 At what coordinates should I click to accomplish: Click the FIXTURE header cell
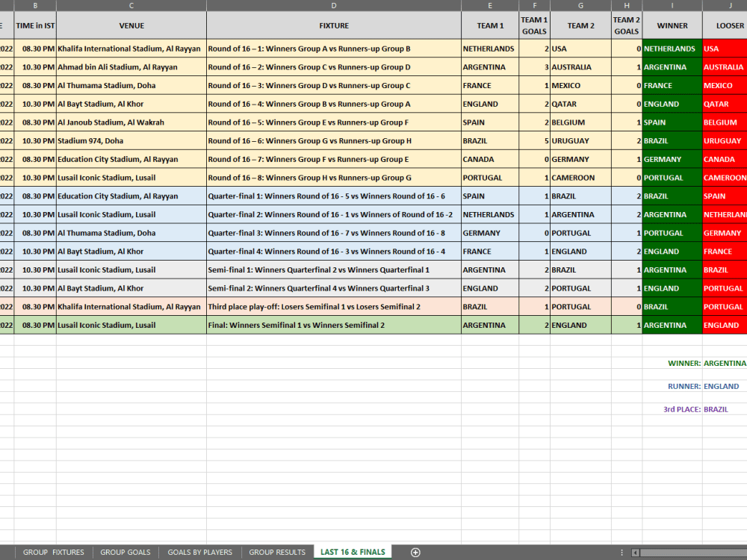[333, 25]
